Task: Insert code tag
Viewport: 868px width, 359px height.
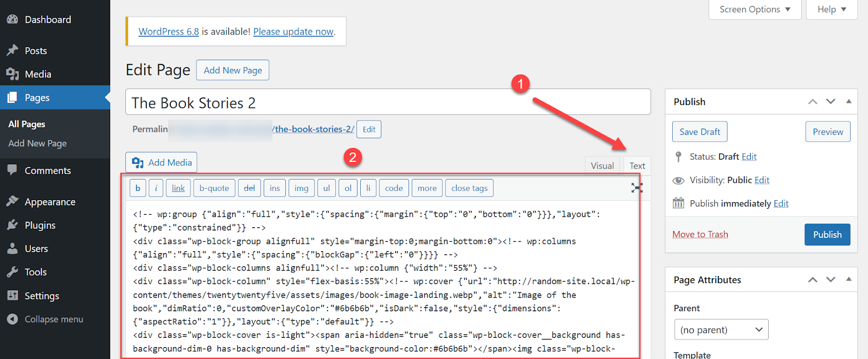Action: tap(394, 188)
